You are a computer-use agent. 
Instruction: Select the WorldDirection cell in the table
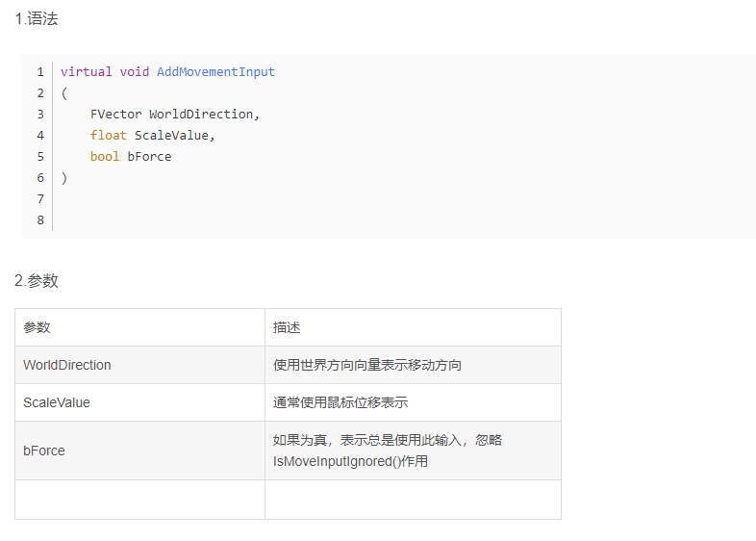(67, 365)
